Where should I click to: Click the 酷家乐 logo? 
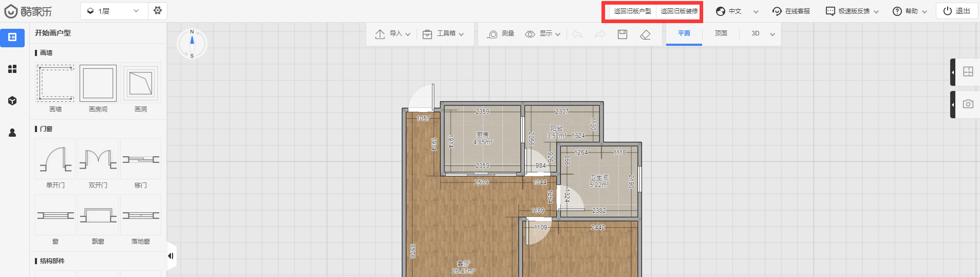coord(28,11)
